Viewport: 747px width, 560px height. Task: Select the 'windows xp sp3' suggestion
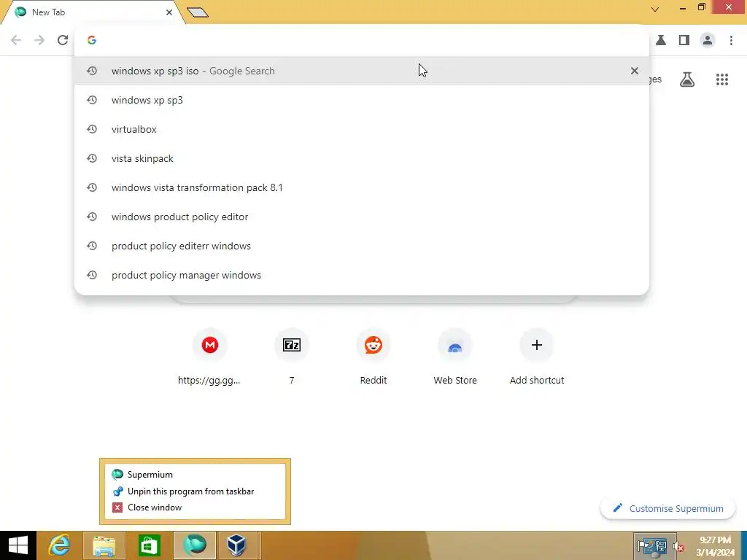(362, 100)
